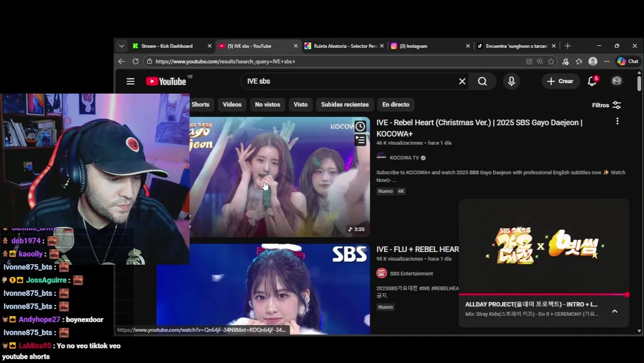Screen dimensions: 644x363
Task: Open 'IVE - FLU + REBEL HEAR' video title
Action: pyautogui.click(x=417, y=249)
